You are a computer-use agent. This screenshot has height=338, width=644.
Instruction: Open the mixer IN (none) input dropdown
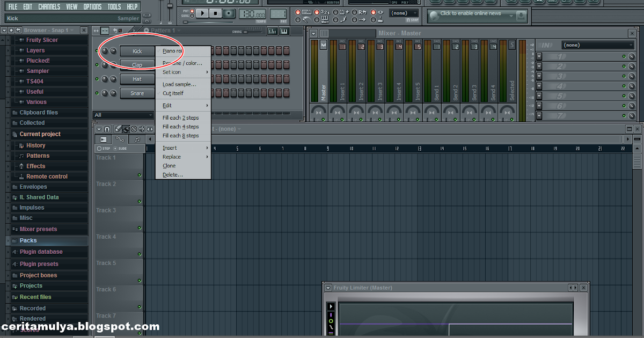point(597,45)
